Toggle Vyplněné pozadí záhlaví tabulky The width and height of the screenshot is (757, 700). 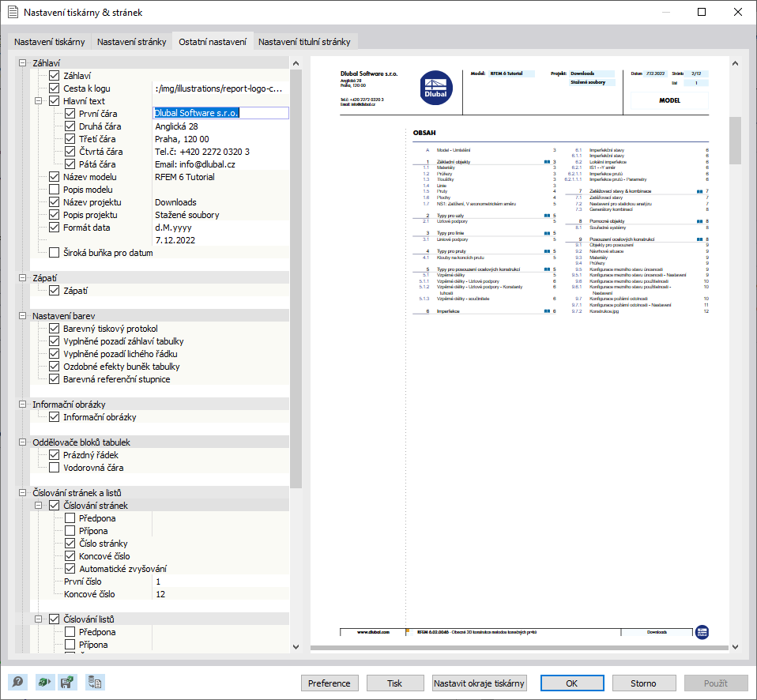point(54,341)
